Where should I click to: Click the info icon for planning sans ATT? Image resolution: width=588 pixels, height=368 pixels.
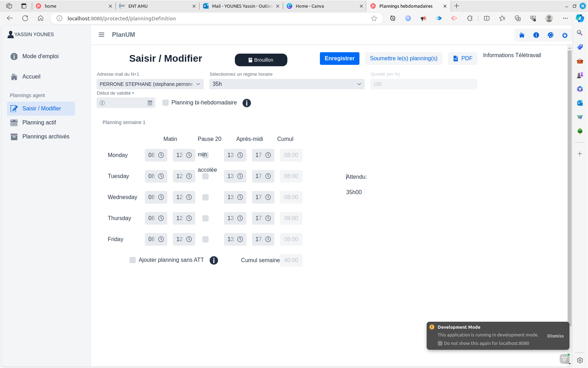click(x=214, y=260)
